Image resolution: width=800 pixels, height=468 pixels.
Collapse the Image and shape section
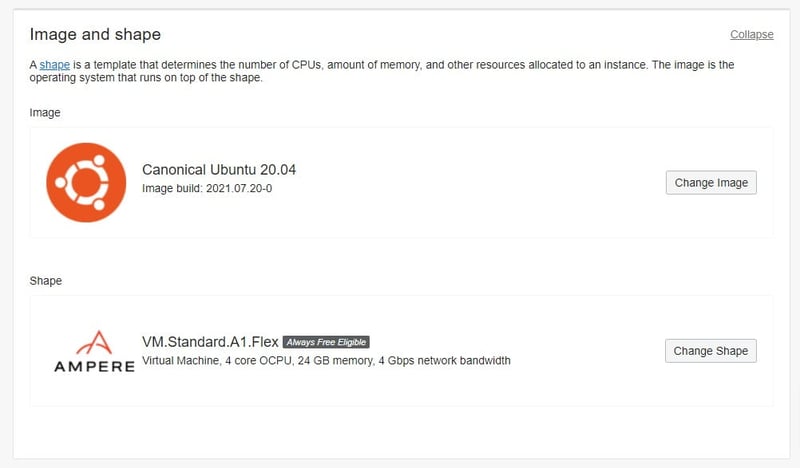[751, 34]
